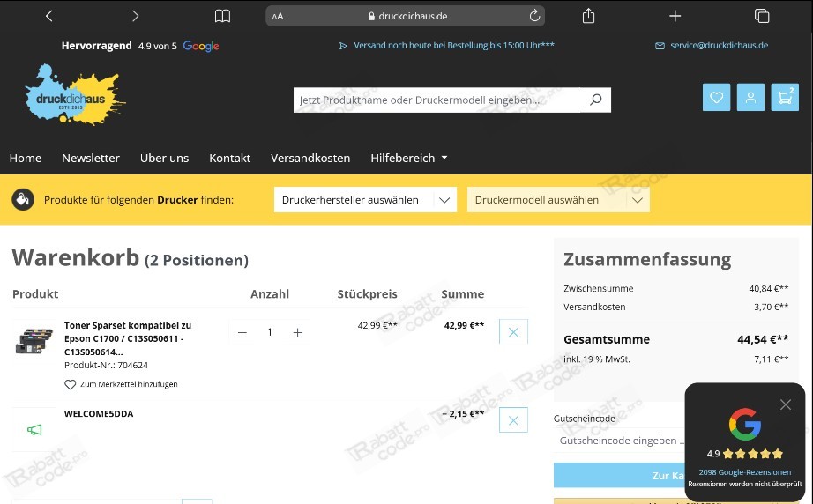Go to Home in navigation
813x504 pixels.
click(x=26, y=158)
